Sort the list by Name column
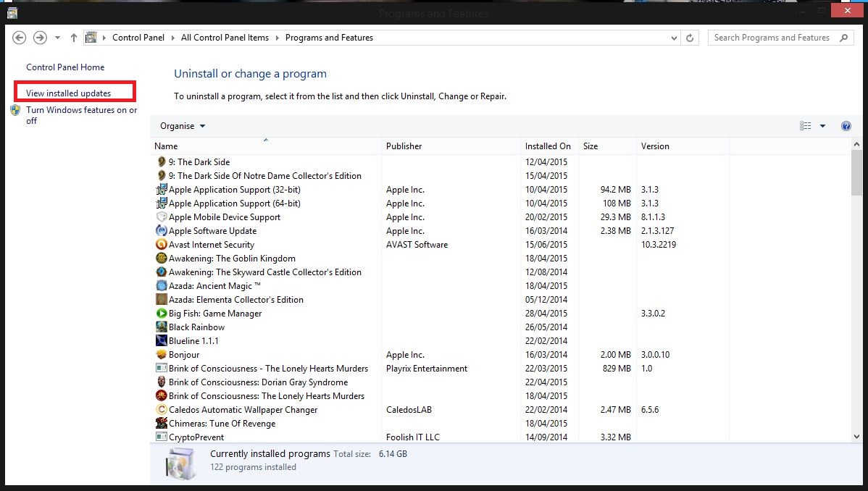 point(267,146)
